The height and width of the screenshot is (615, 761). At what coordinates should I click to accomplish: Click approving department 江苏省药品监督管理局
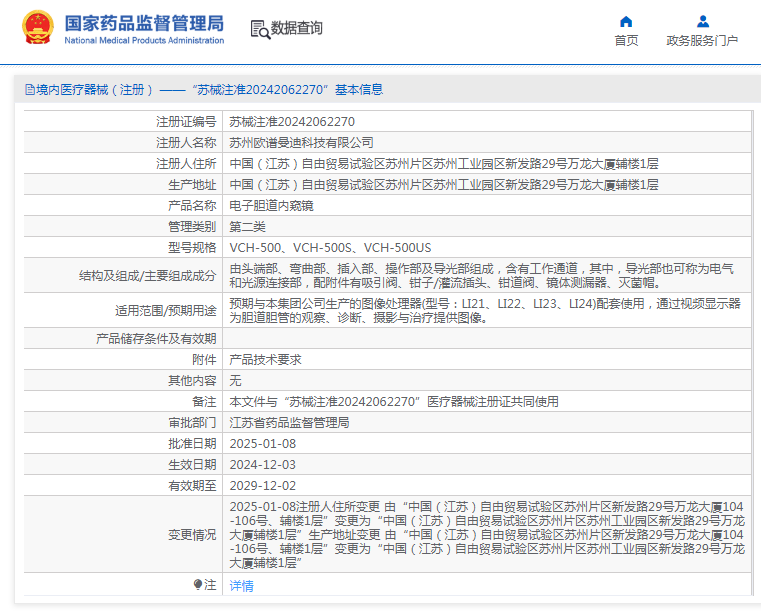click(x=289, y=422)
